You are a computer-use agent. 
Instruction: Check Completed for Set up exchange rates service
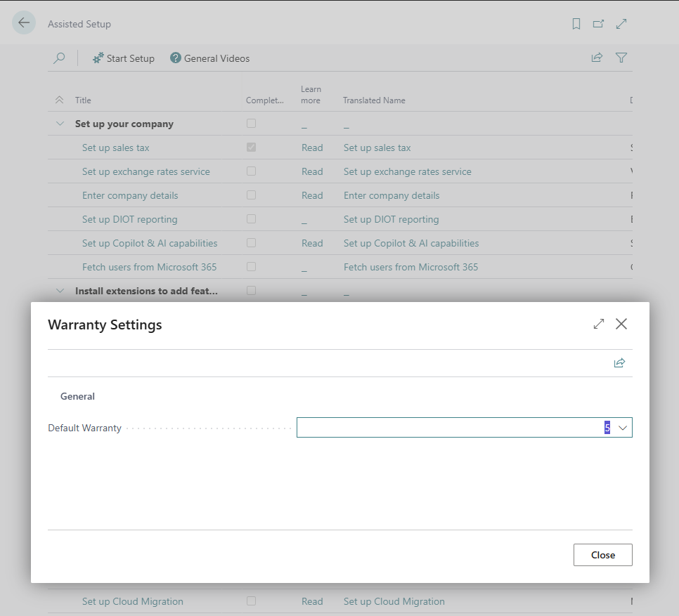tap(251, 171)
